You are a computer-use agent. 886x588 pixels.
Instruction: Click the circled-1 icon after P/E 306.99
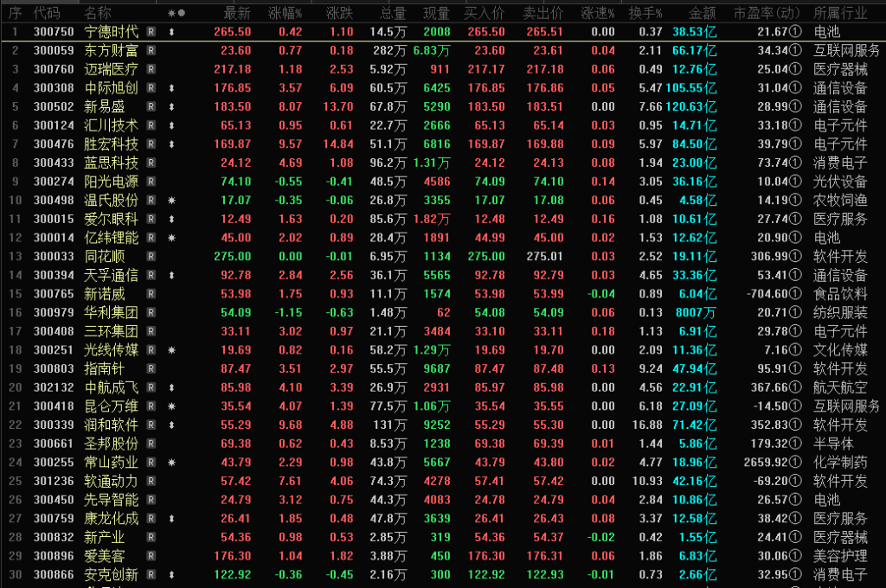796,257
